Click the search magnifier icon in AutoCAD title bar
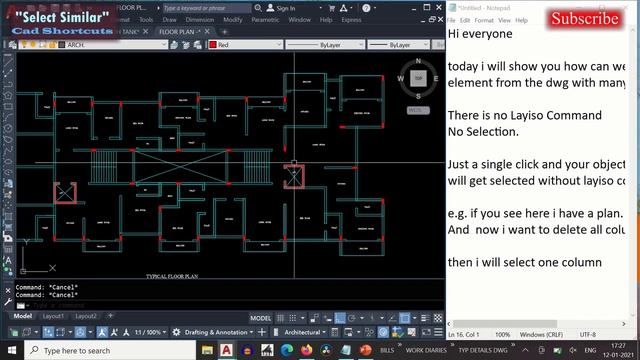The height and width of the screenshot is (360, 640). 258,8
